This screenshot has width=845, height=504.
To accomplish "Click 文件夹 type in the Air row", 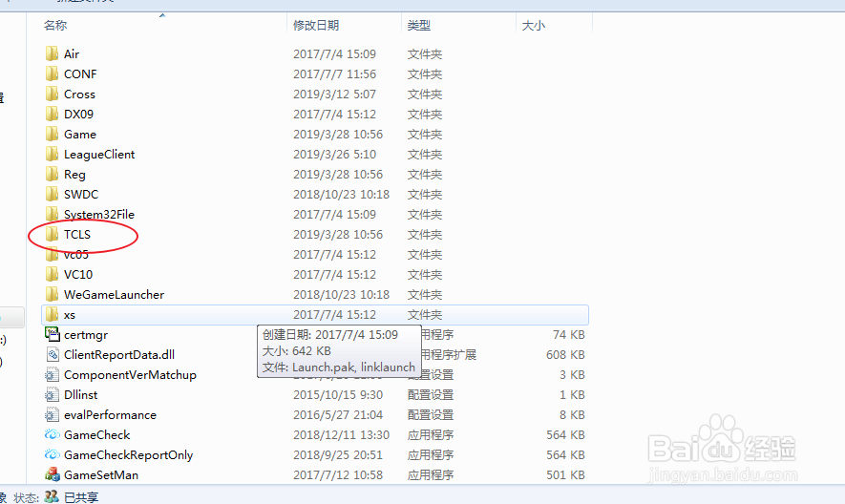I will coord(425,53).
